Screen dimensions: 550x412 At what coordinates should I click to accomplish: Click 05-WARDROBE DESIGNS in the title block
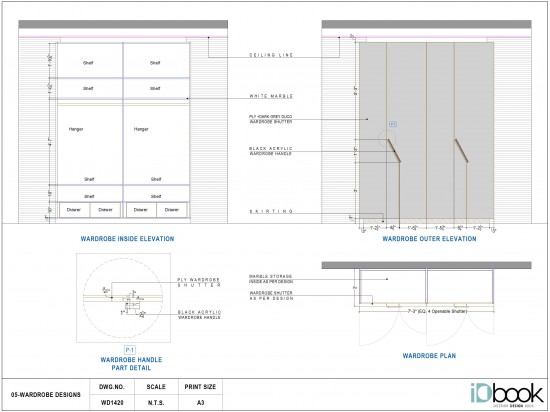pyautogui.click(x=46, y=394)
